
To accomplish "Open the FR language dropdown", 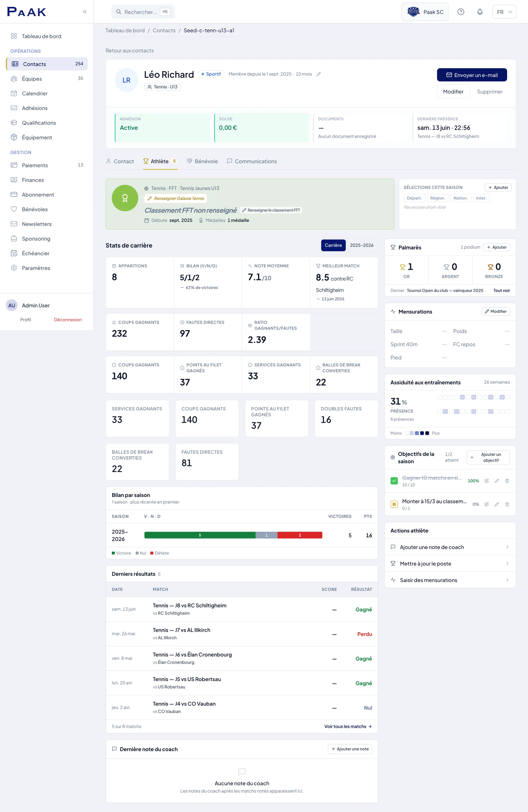I will (x=504, y=12).
